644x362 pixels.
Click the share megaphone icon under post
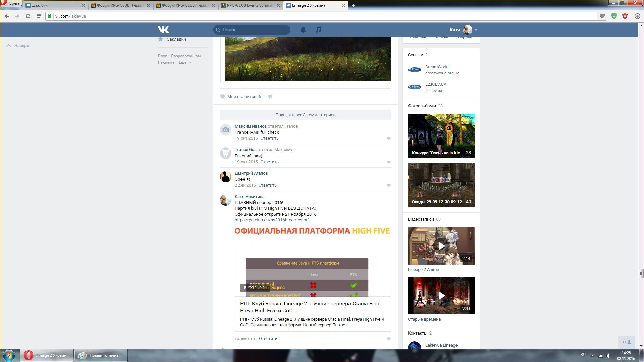click(270, 97)
